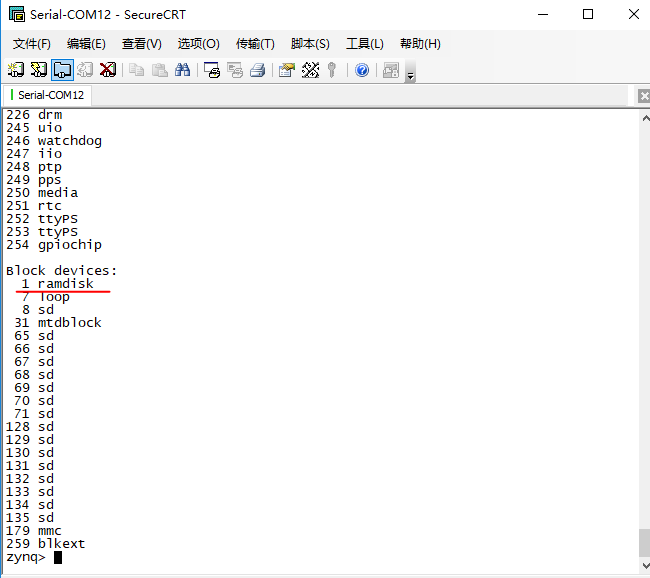Click the SecureCRT title bar app icon
This screenshot has height=578, width=650.
17,15
